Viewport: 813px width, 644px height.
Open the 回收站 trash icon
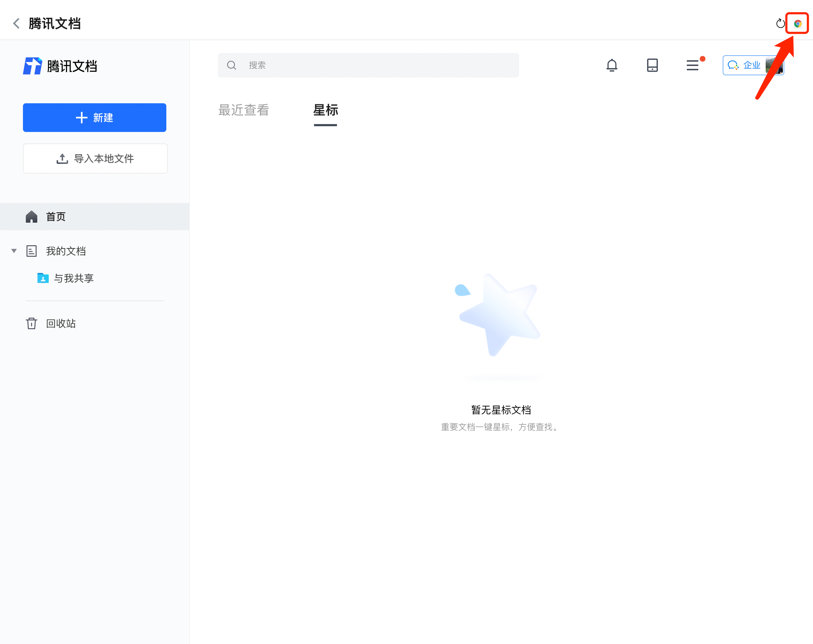click(x=32, y=323)
